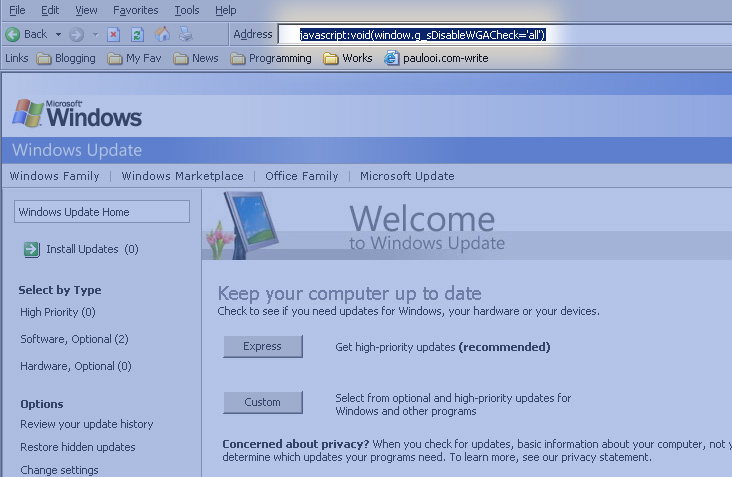
Task: Open the paulooi.com-write bookmark
Action: [436, 58]
